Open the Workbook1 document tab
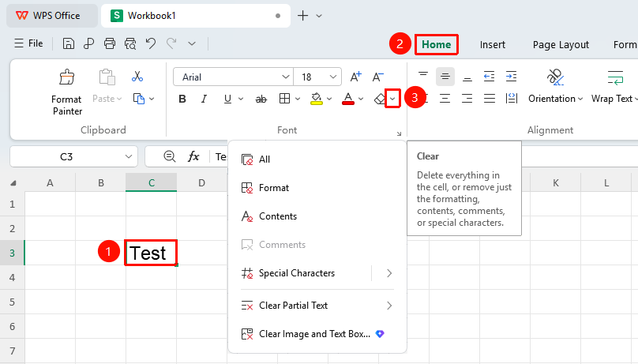The width and height of the screenshot is (638, 364). point(195,16)
